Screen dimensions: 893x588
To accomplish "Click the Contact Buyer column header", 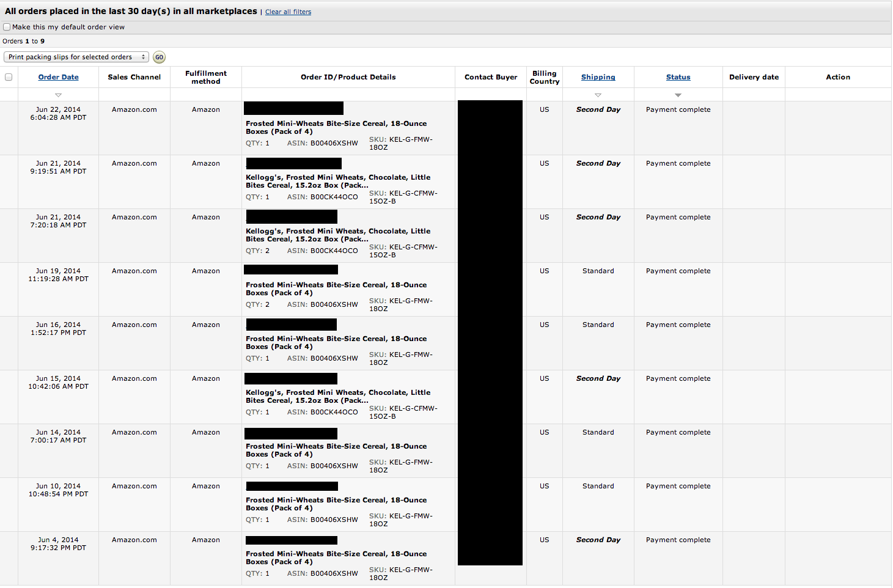I will point(491,77).
